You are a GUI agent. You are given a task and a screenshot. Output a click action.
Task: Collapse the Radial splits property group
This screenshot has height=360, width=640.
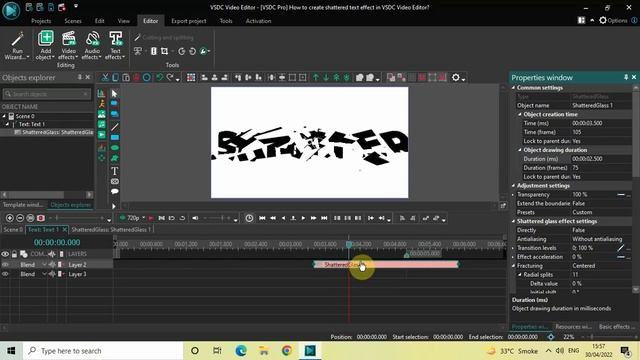(x=520, y=275)
